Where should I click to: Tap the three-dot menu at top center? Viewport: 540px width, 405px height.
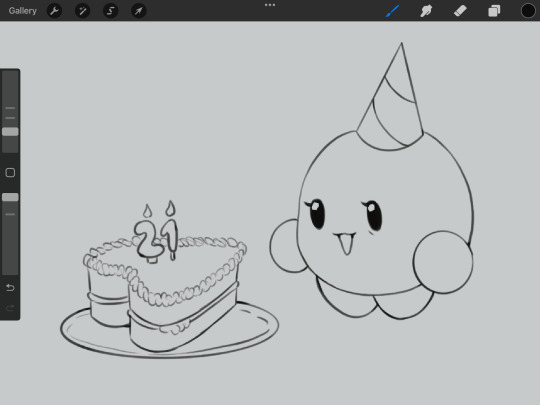click(270, 5)
